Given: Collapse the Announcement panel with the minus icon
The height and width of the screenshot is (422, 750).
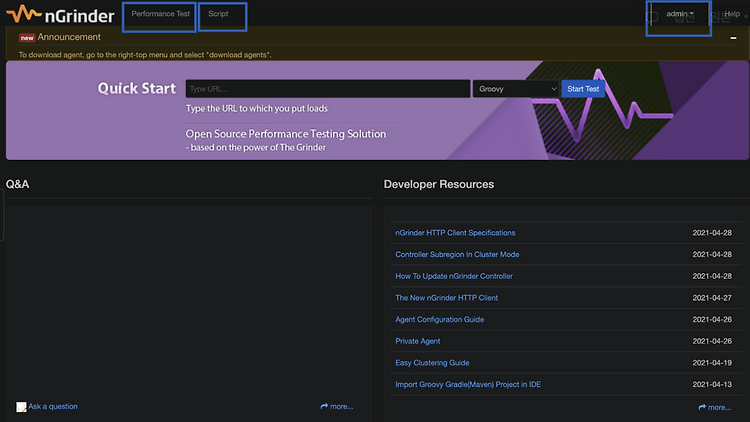Looking at the screenshot, I should (x=733, y=38).
